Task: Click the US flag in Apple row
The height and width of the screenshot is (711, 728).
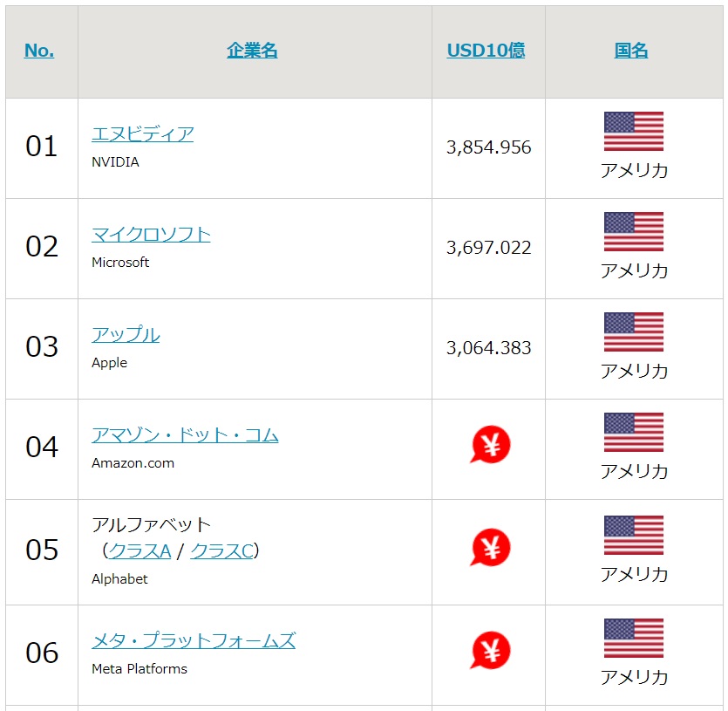Action: [x=633, y=332]
